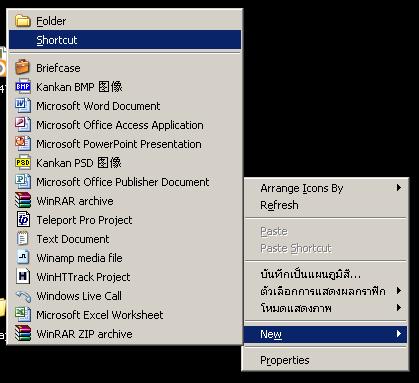The width and height of the screenshot is (419, 383).
Task: Open the โหมดแสดงภาพ menu entry
Action: pyautogui.click(x=325, y=308)
